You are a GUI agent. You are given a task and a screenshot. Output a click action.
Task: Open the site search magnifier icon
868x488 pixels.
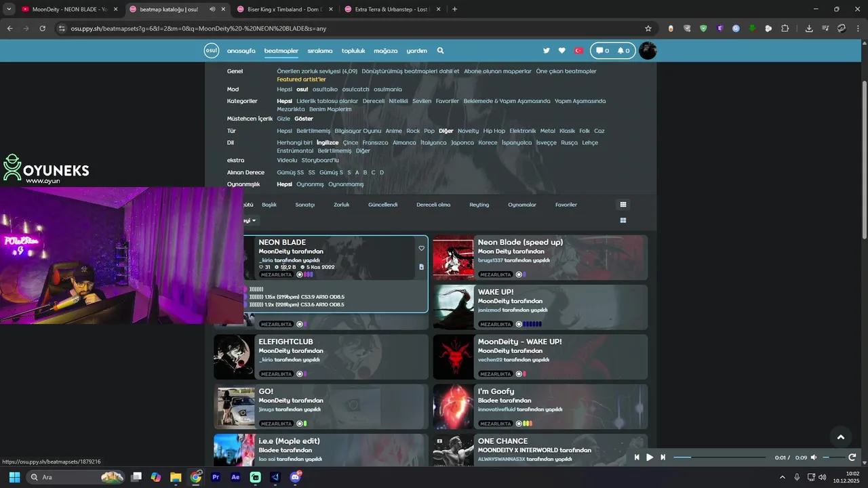pyautogui.click(x=440, y=51)
